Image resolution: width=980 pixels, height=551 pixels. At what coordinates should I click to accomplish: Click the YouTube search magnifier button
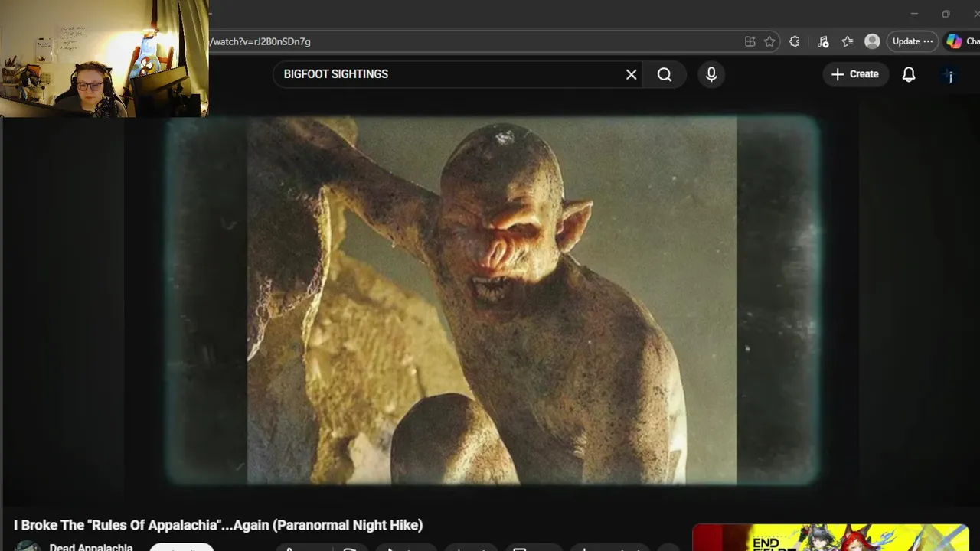pyautogui.click(x=665, y=74)
